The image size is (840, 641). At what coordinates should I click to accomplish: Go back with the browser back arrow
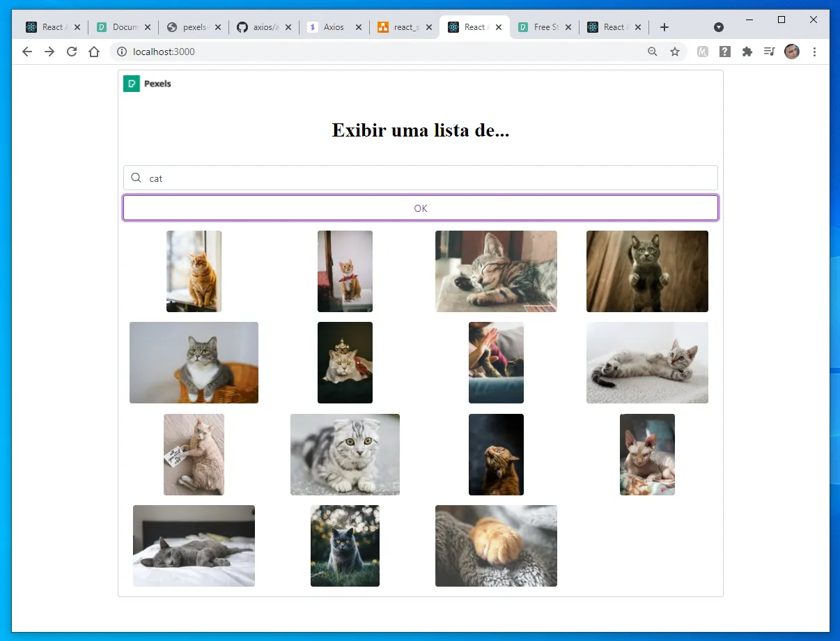pyautogui.click(x=27, y=52)
